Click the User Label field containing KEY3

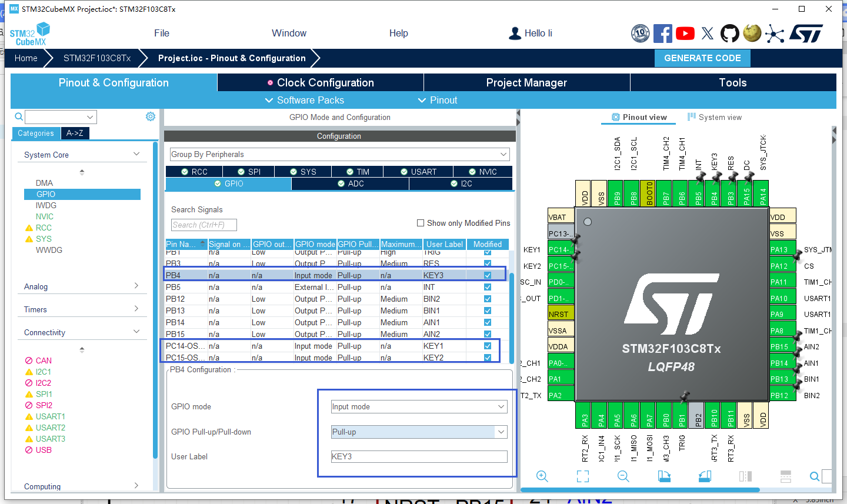(419, 456)
